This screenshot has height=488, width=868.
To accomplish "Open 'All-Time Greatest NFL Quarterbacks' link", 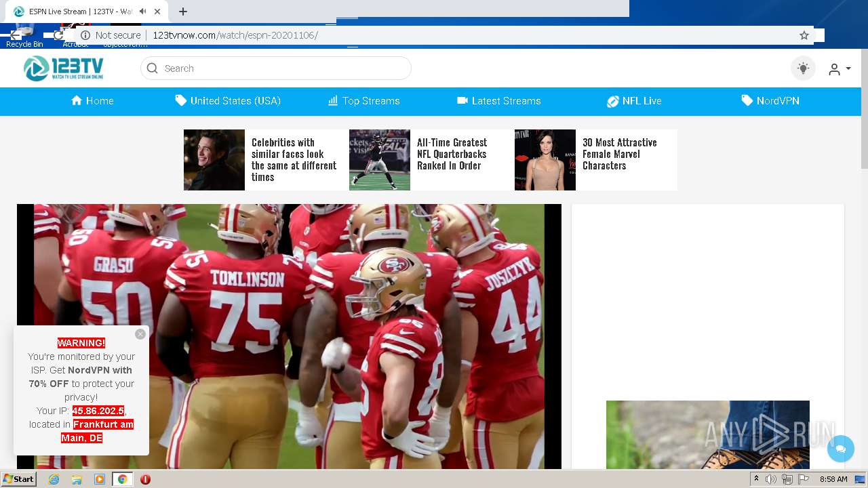I will (x=452, y=154).
